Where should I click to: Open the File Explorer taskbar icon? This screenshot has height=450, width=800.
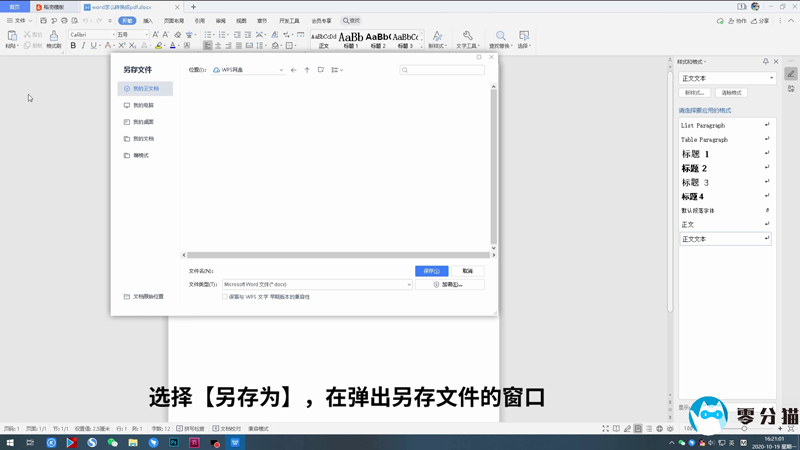pos(133,442)
